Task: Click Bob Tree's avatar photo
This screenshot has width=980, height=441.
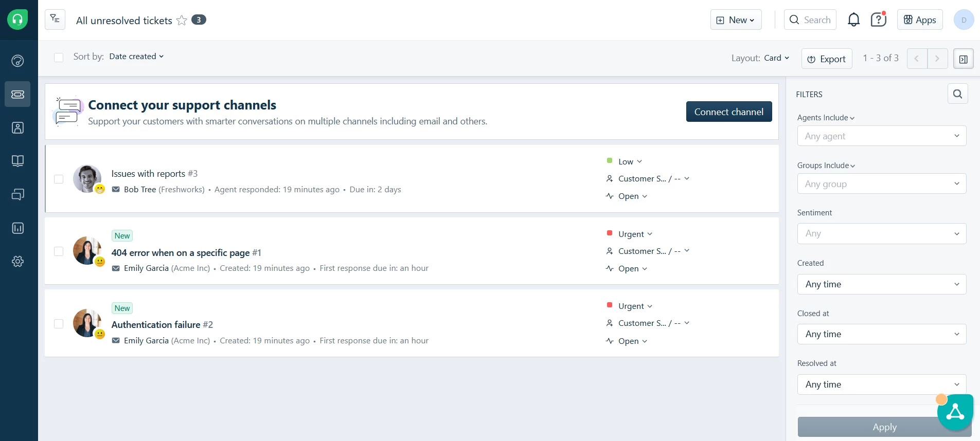Action: [87, 178]
